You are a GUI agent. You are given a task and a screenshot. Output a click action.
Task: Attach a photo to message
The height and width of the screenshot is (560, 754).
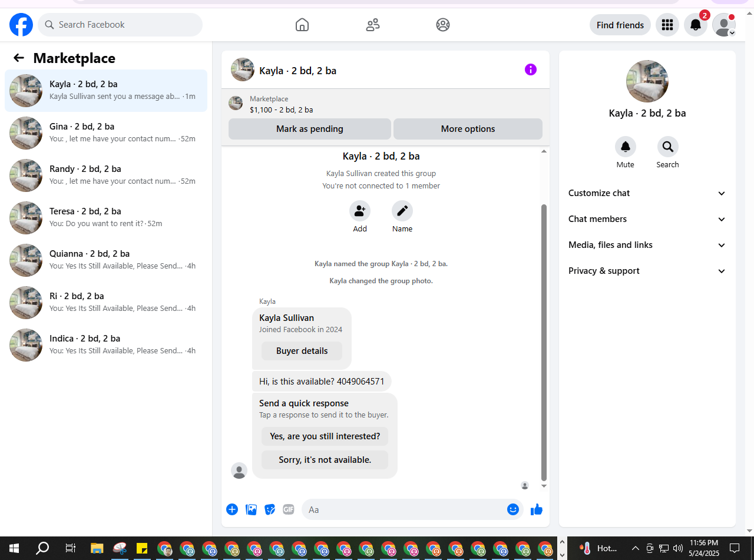coord(252,509)
